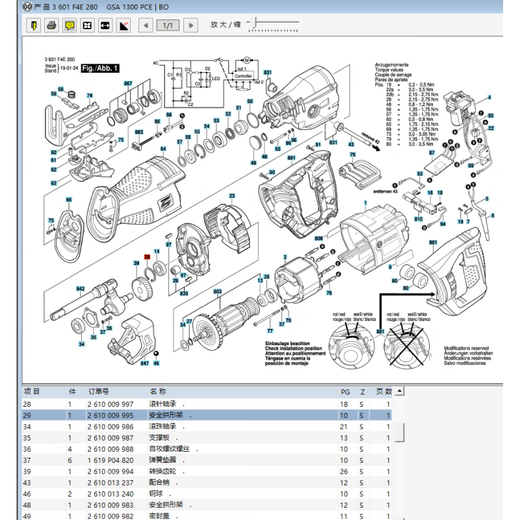Click part label 46 near steel ball
Image resolution: width=520 pixels, height=520 pixels.
156,363
